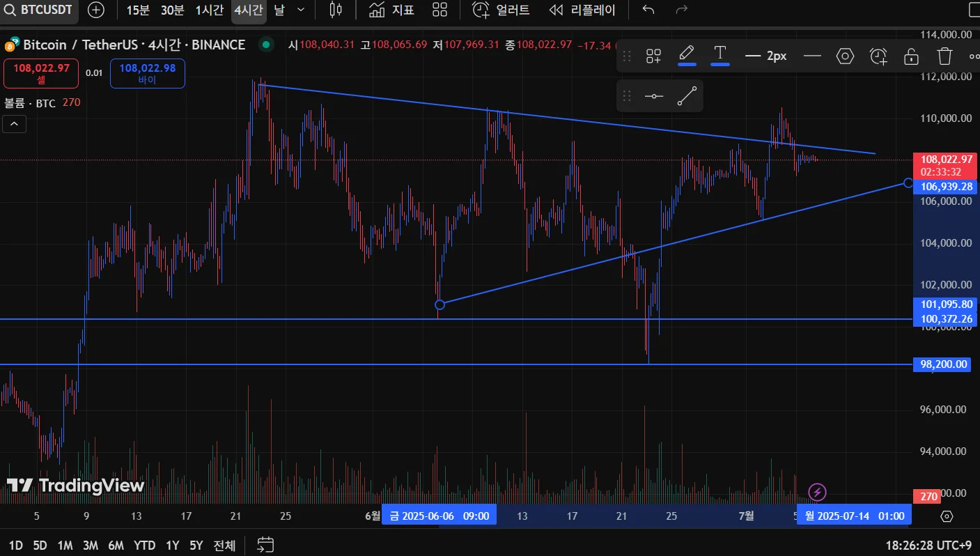
Task: Open chart settings hexagon icon near time axis
Action: click(x=947, y=516)
